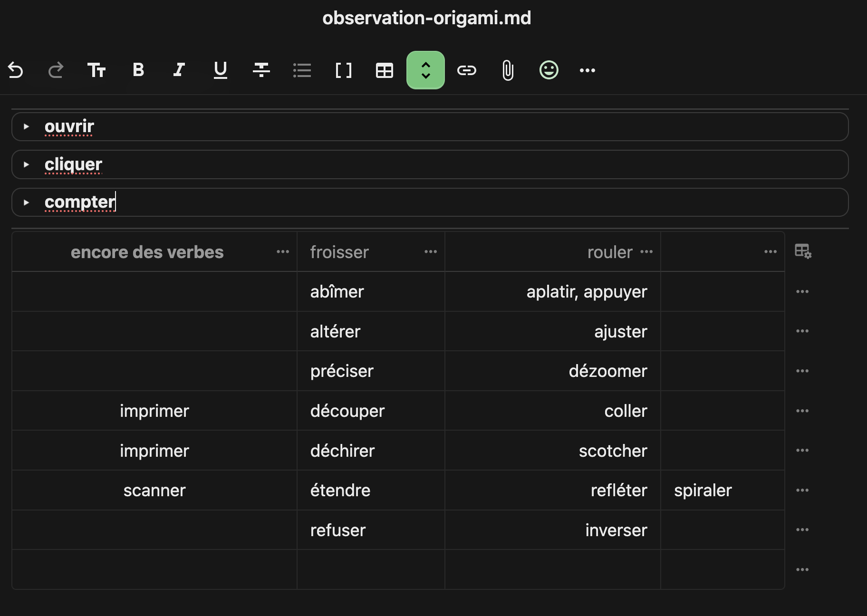Expand the 'compter' collapsed section

[x=27, y=202]
